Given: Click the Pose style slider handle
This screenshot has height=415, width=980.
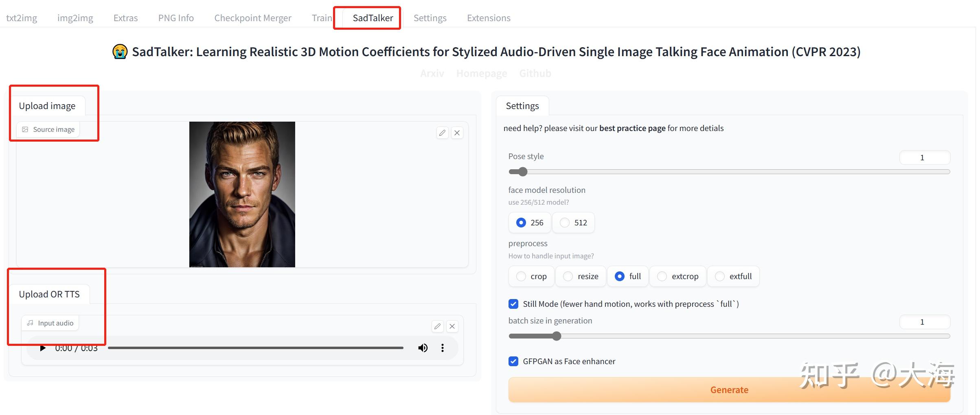Looking at the screenshot, I should point(523,172).
